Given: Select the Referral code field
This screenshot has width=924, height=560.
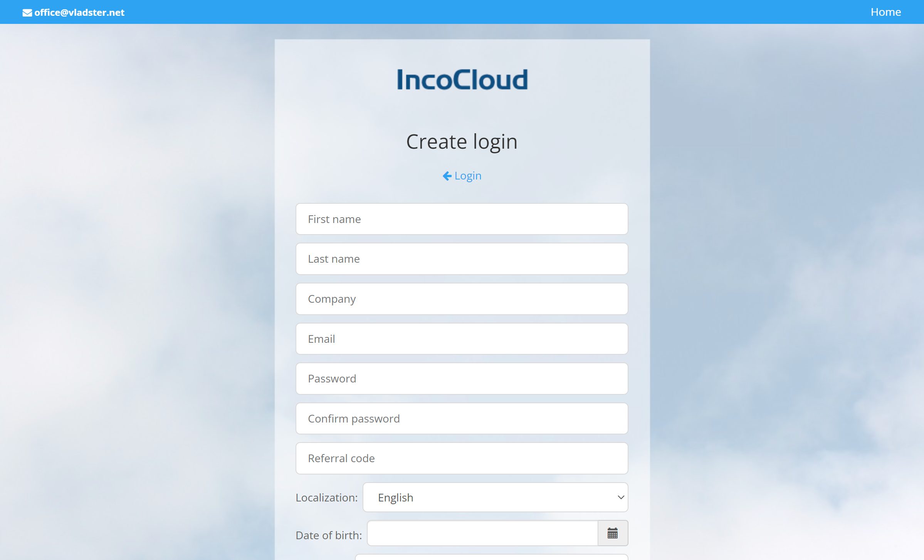Looking at the screenshot, I should (462, 458).
